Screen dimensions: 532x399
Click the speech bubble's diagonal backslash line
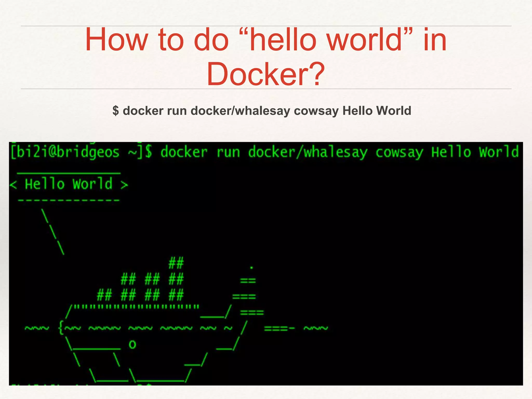[53, 232]
